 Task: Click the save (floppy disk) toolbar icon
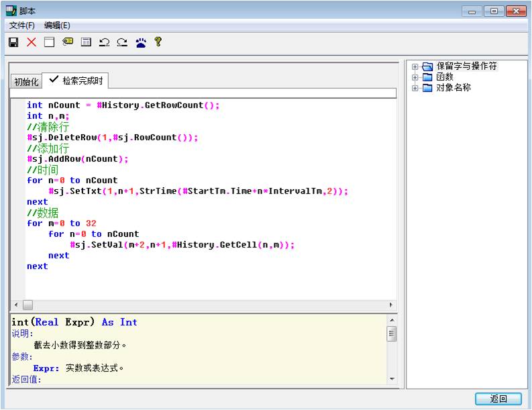pyautogui.click(x=13, y=42)
